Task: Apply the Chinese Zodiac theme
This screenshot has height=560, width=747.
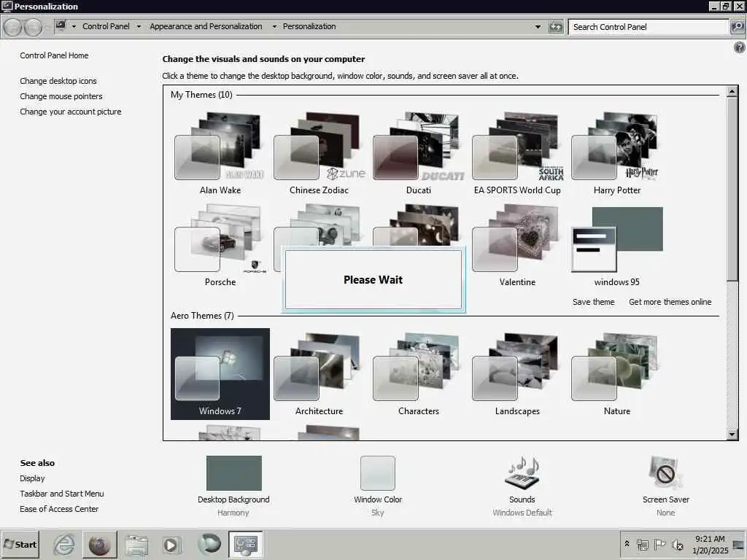Action: click(320, 153)
